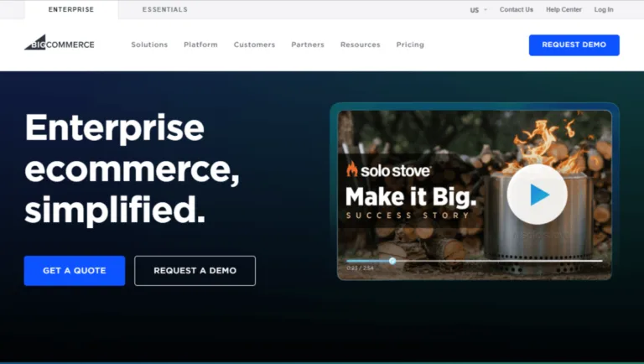Switch to the Essentials tab
This screenshot has height=364, width=644.
(165, 9)
